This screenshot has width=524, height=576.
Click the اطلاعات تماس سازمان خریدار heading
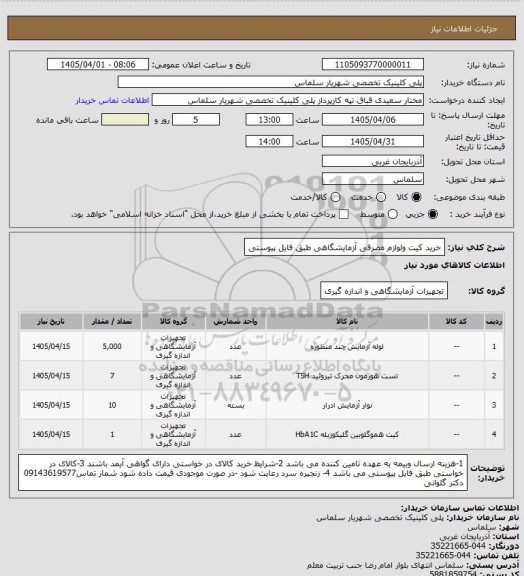[x=460, y=508]
